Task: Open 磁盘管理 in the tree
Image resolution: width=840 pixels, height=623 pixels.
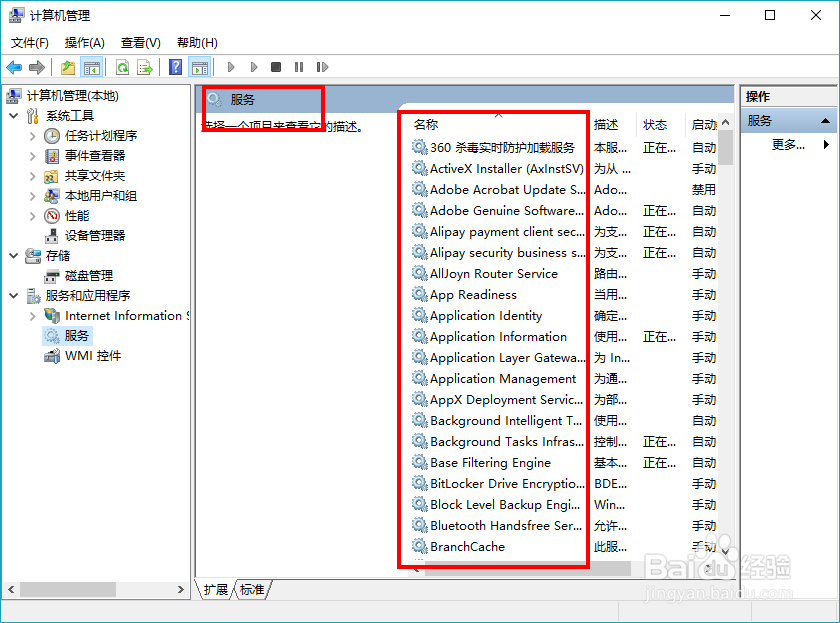Action: pyautogui.click(x=89, y=276)
